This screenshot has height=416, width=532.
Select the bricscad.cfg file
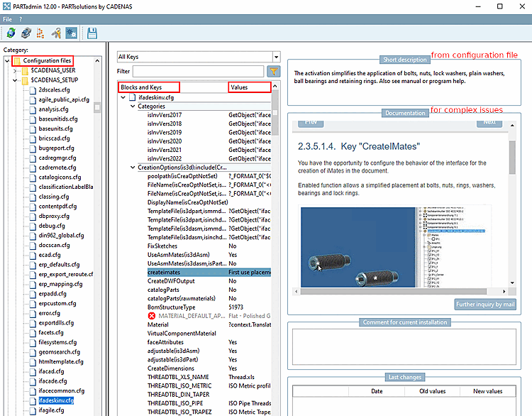(x=54, y=138)
